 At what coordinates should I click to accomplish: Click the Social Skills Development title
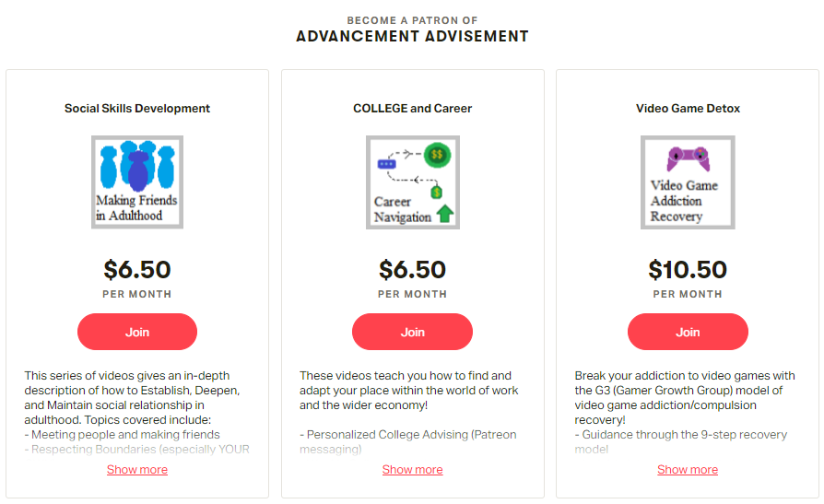[137, 108]
